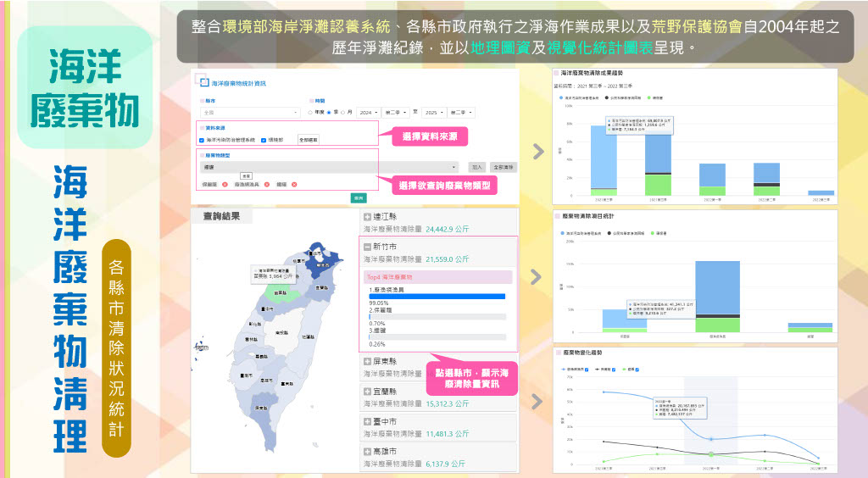This screenshot has width=868, height=478.
Task: Click 24,442.9 公斤 value under 連江縣
Action: (x=448, y=229)
